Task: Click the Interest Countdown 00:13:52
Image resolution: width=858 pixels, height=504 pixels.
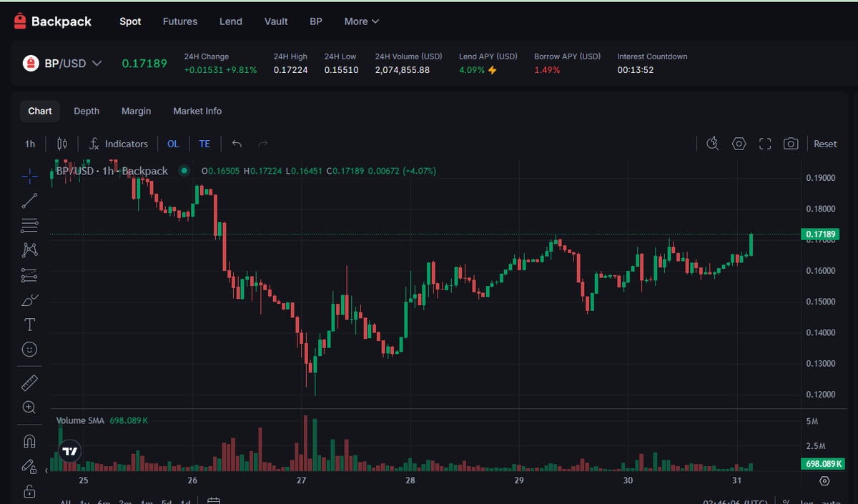Action: (636, 70)
